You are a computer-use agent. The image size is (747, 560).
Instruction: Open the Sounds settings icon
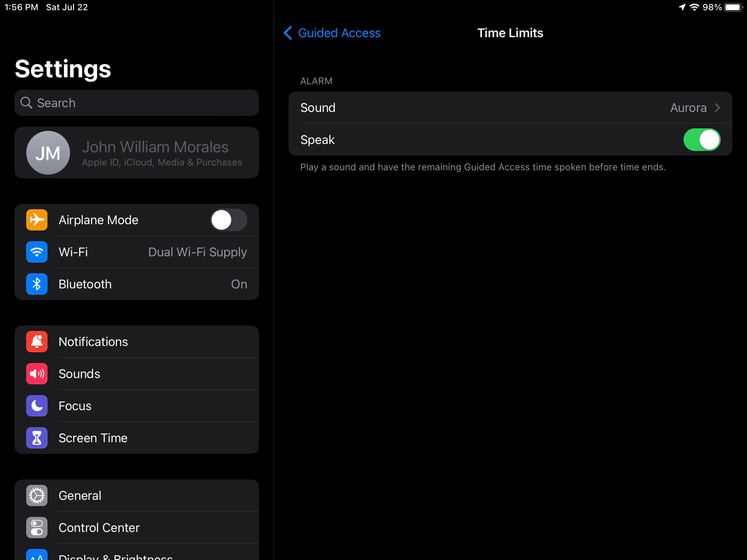36,373
